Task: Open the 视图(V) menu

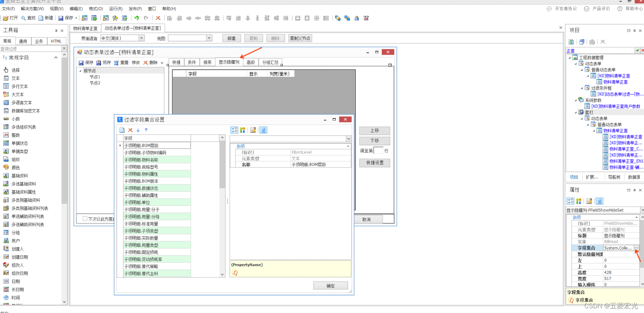Action: pyautogui.click(x=57, y=9)
